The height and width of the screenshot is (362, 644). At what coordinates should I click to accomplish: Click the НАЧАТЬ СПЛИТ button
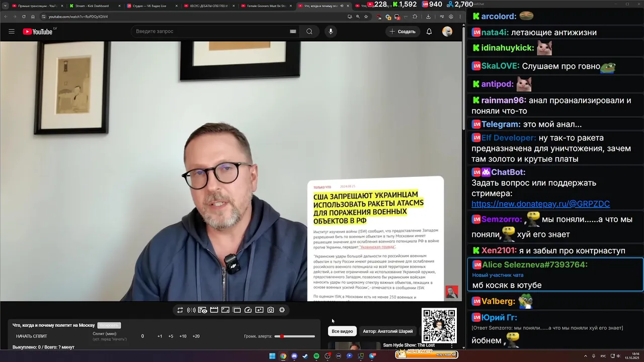tap(32, 336)
